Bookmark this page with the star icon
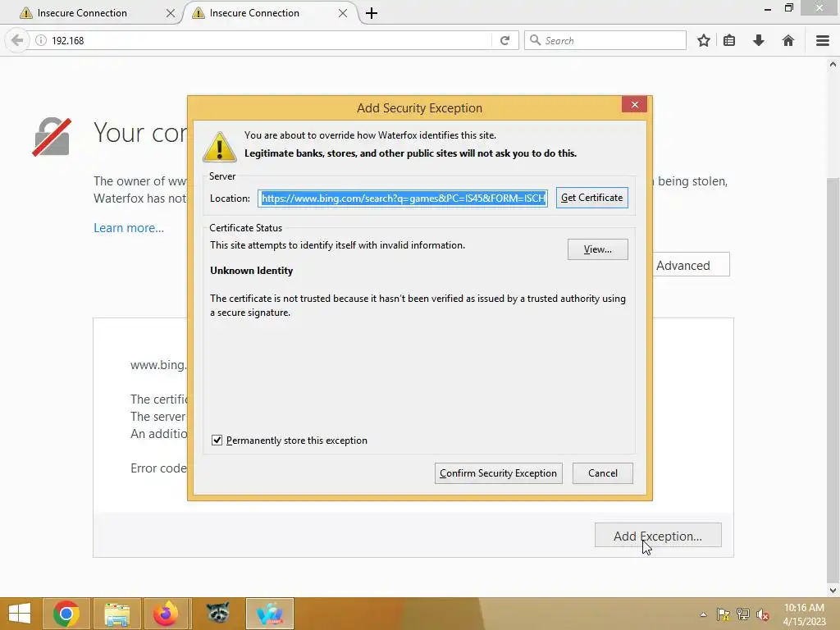This screenshot has width=840, height=630. pos(704,40)
